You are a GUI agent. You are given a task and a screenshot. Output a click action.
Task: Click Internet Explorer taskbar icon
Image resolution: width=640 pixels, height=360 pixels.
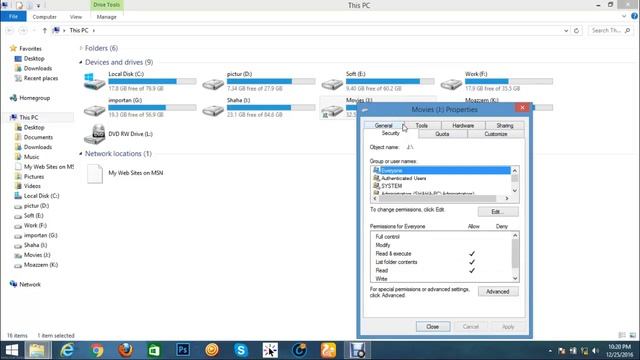tap(67, 350)
